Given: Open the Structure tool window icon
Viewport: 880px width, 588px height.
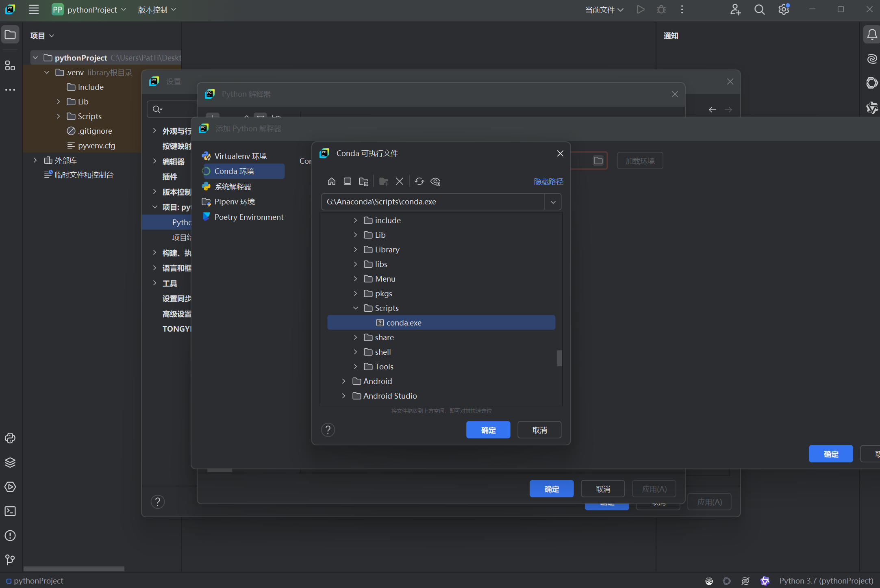Looking at the screenshot, I should [x=10, y=65].
